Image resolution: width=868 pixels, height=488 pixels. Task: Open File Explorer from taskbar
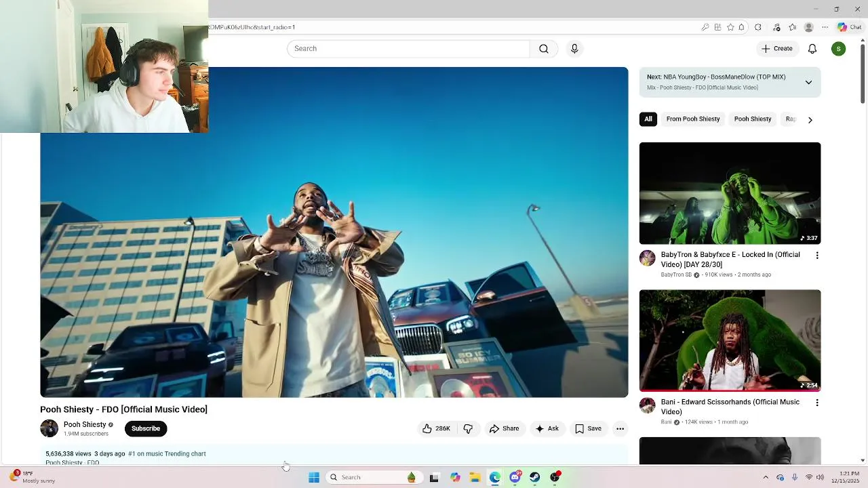pos(475,477)
